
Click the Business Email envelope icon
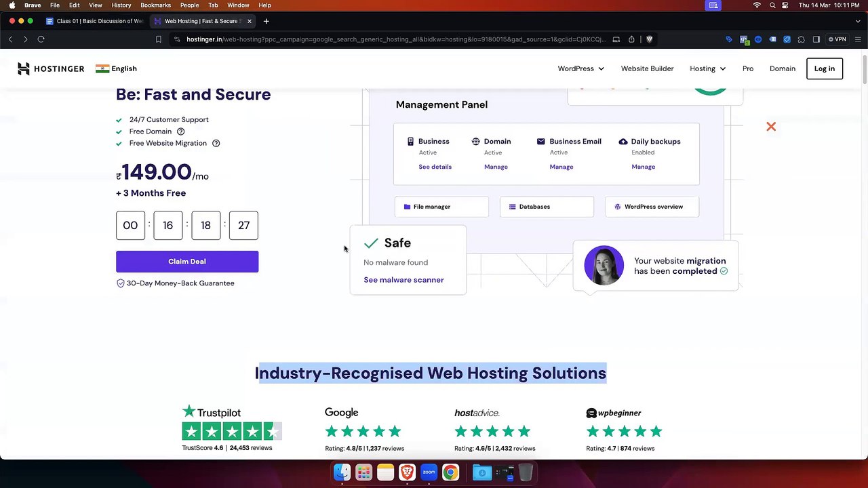[540, 142]
